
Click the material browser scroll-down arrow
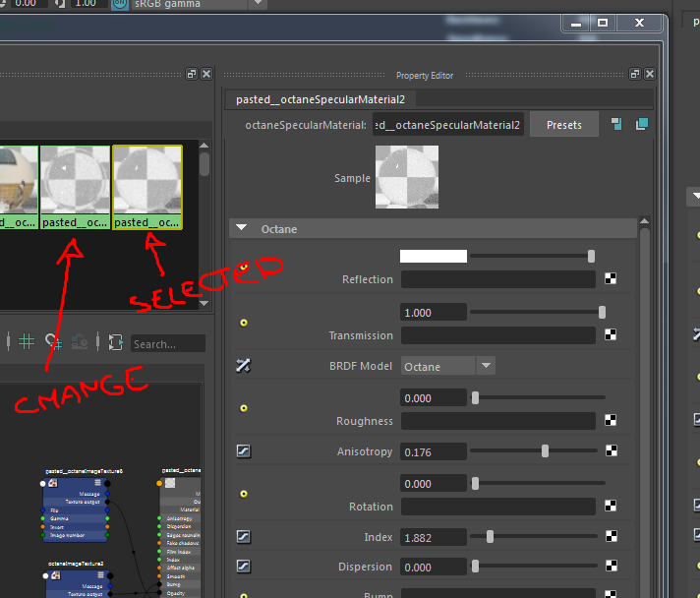pos(204,303)
